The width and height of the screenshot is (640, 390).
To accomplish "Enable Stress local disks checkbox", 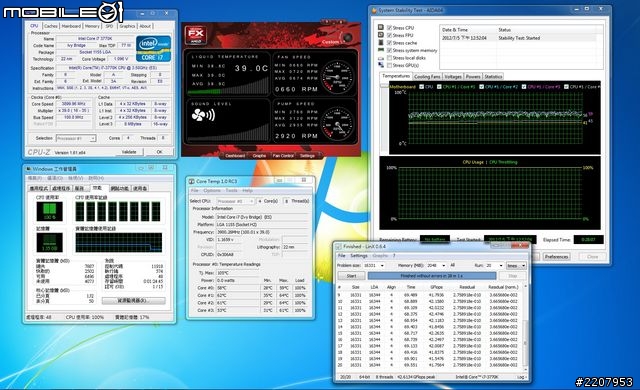I will 389,58.
